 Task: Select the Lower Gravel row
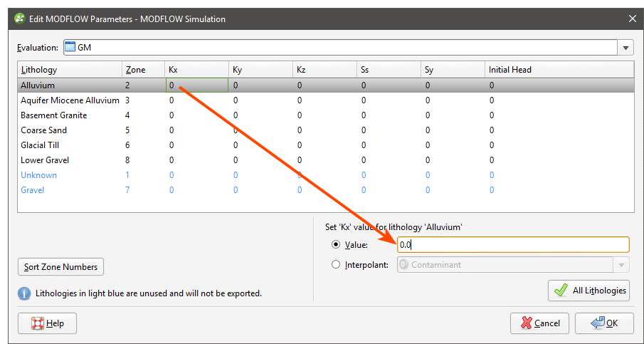click(326, 160)
